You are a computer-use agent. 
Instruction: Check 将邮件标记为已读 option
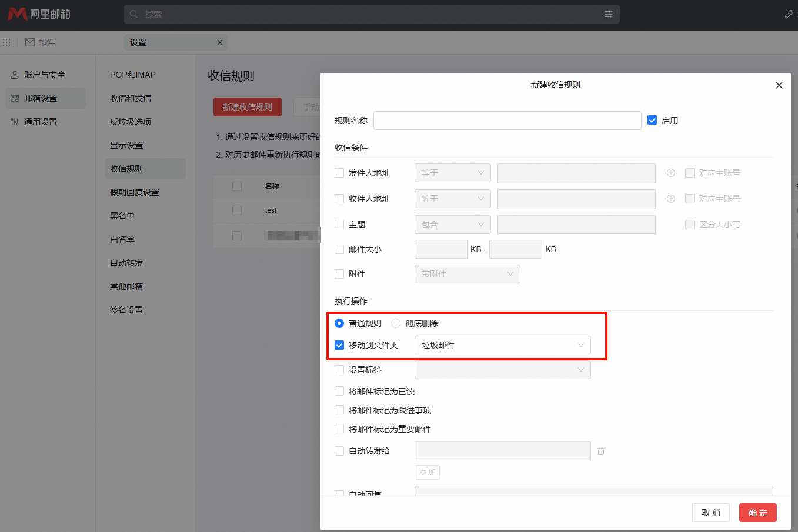pos(339,391)
